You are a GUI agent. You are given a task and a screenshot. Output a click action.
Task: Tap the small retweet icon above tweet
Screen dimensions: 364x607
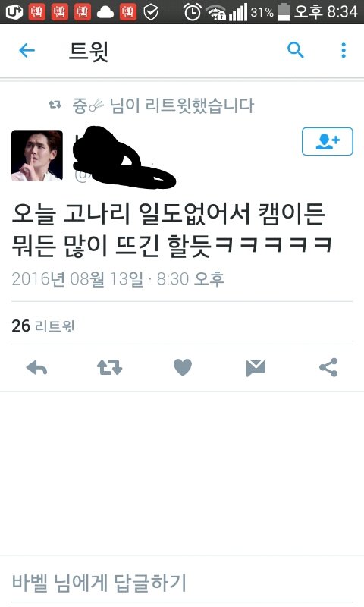point(55,105)
